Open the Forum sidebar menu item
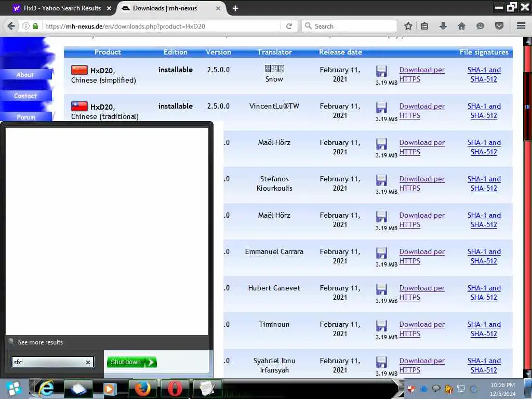Viewport: 532px width, 399px height. click(x=26, y=117)
